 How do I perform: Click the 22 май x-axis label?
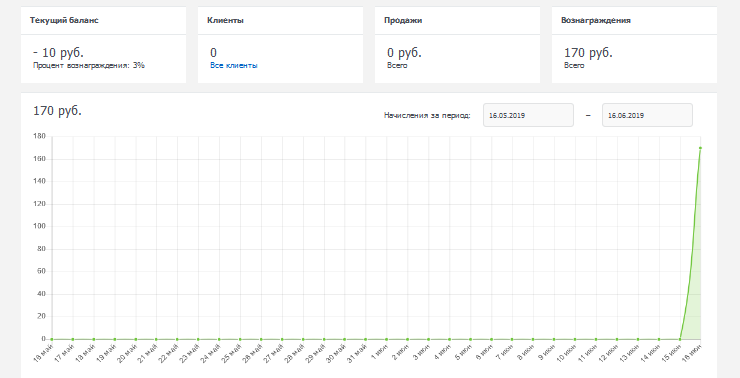coord(168,353)
